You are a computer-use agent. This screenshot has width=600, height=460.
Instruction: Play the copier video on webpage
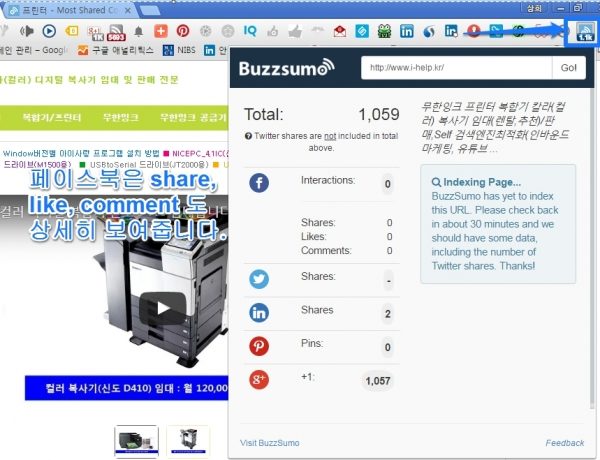[163, 308]
